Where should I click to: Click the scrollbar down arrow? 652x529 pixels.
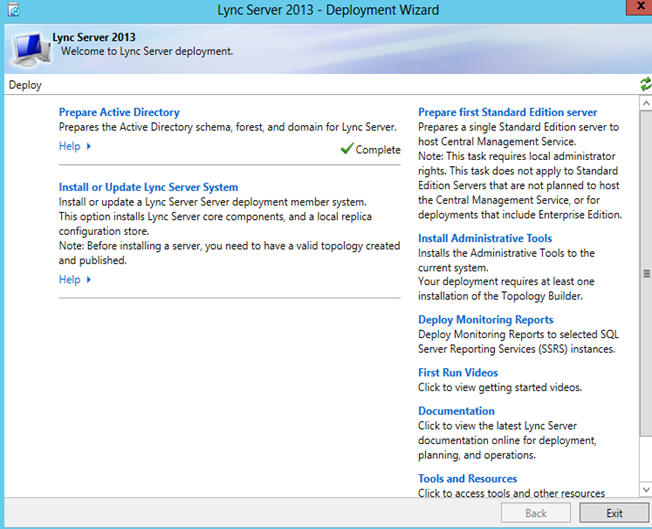pyautogui.click(x=646, y=489)
